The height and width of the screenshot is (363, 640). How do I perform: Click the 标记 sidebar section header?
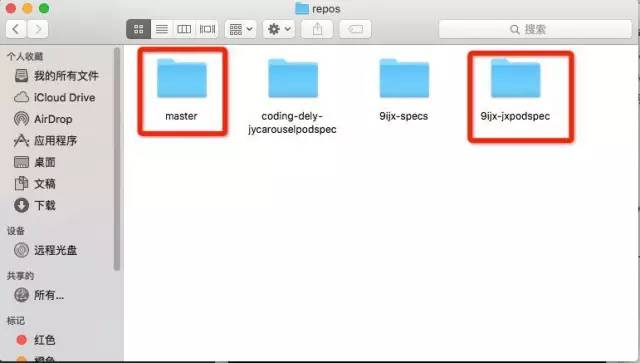pos(16,321)
